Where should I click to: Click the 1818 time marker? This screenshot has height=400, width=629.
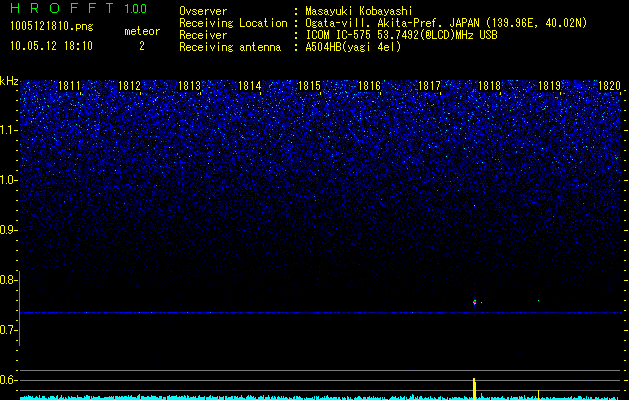pyautogui.click(x=489, y=86)
